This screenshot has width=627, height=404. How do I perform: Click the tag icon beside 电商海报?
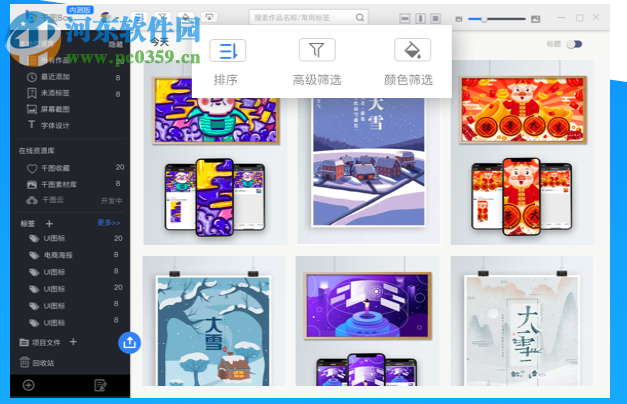(x=34, y=255)
